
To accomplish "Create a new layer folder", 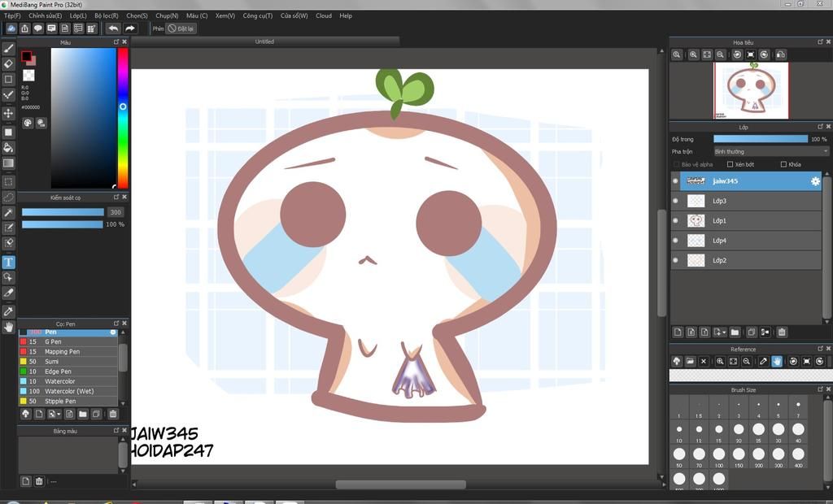I will (735, 332).
